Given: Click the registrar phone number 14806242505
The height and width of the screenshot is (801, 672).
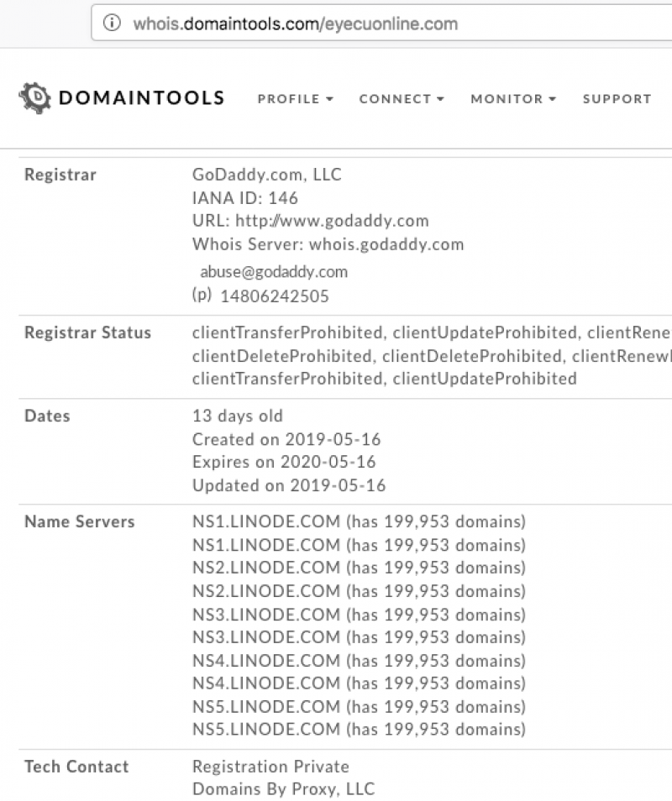Looking at the screenshot, I should [x=274, y=296].
